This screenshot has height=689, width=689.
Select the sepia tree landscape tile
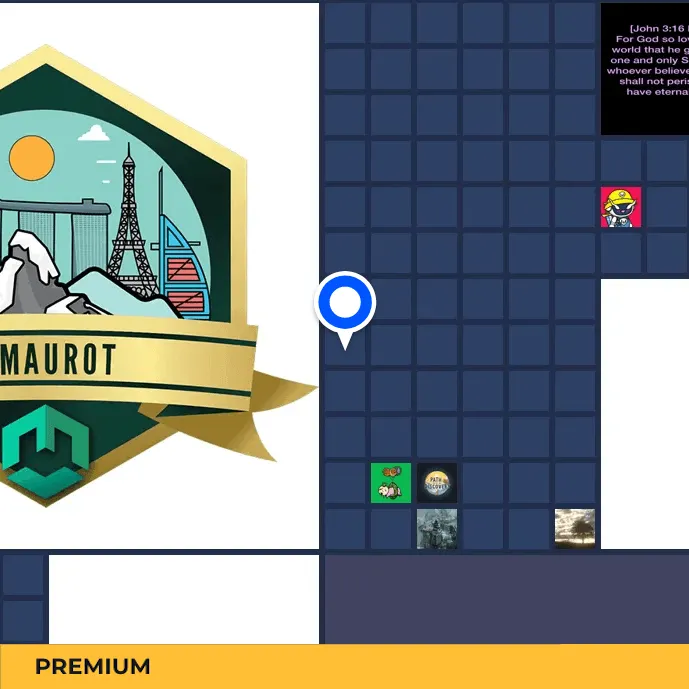pyautogui.click(x=575, y=529)
